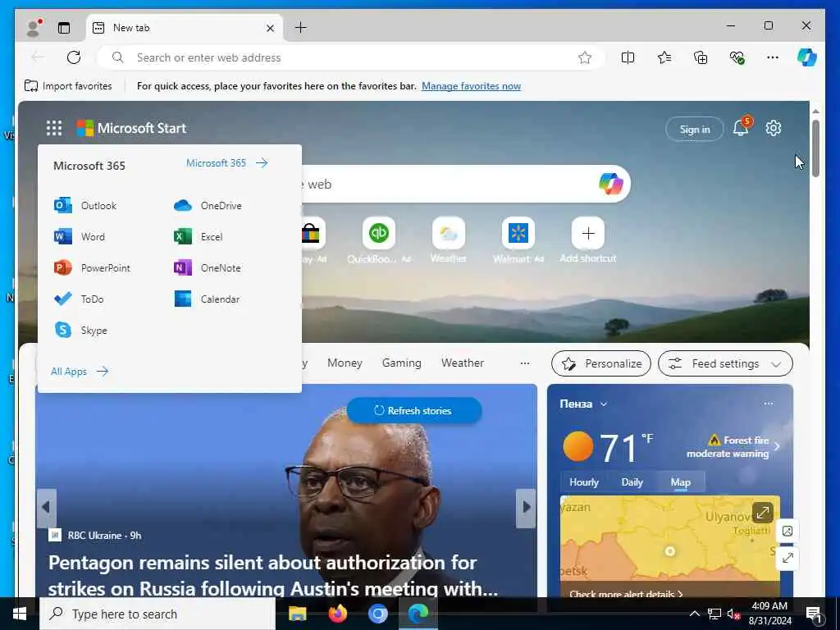Open split screen icon
Image resolution: width=840 pixels, height=630 pixels.
[x=628, y=57]
